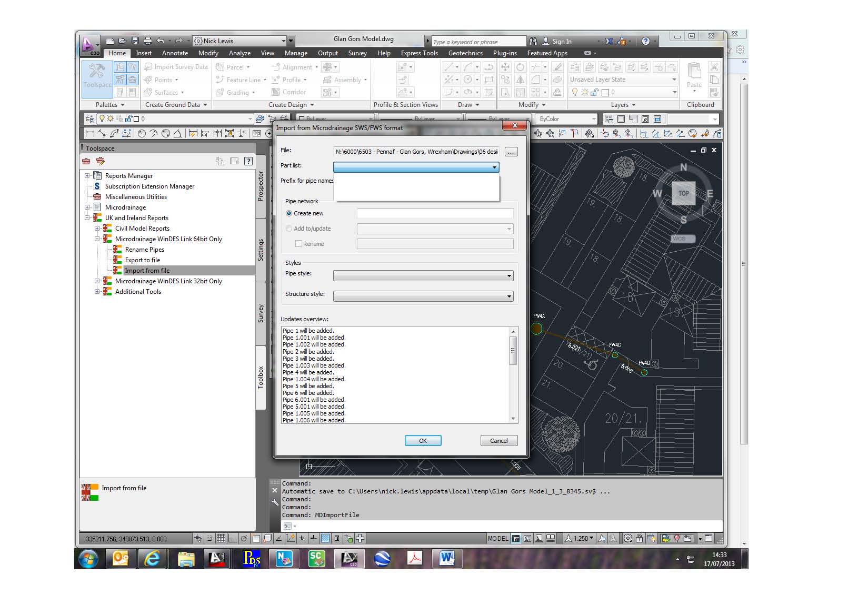Viewport: 868px width, 614px height.
Task: Click the Layer Properties icon on the layers toolbar
Action: coord(90,119)
